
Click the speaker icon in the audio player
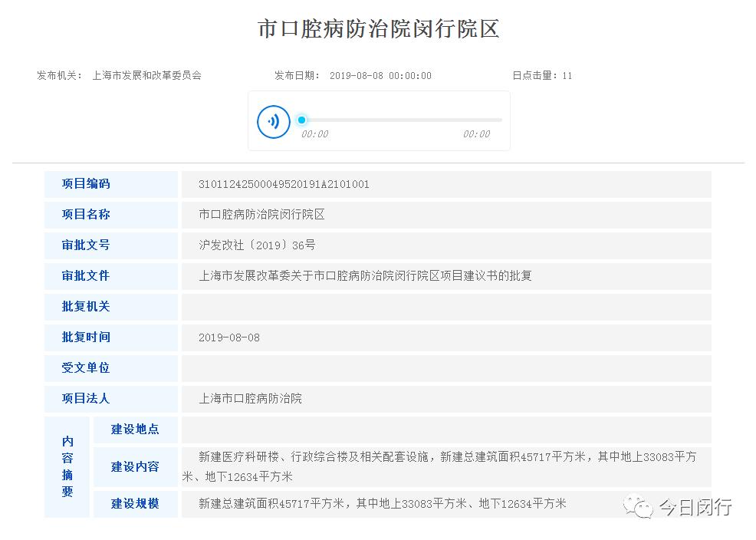274,120
